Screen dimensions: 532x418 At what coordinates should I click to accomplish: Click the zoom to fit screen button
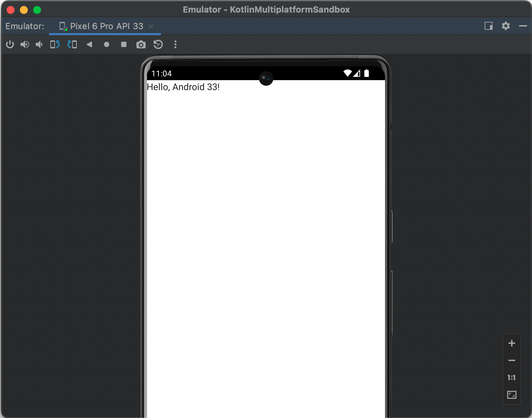(511, 395)
